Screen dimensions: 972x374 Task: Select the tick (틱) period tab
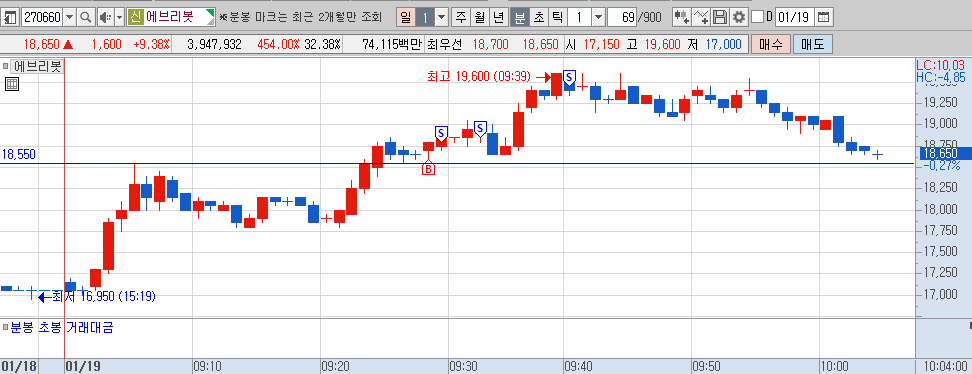[557, 17]
